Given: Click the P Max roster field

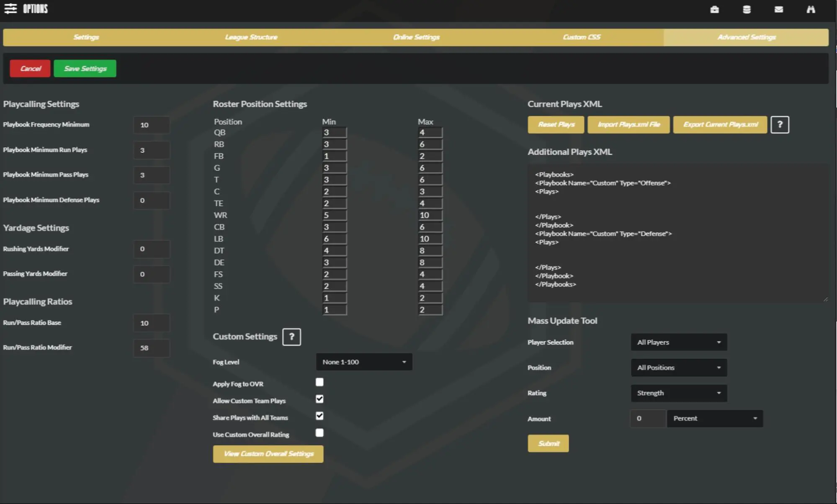Looking at the screenshot, I should point(430,310).
